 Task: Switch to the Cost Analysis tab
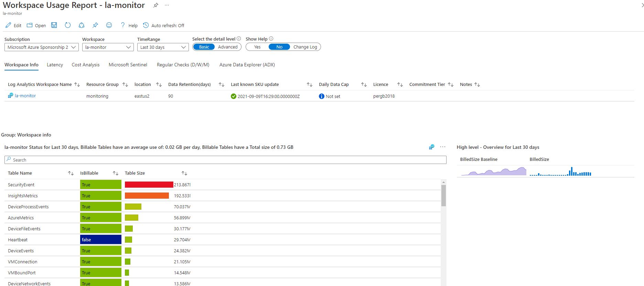coord(85,65)
